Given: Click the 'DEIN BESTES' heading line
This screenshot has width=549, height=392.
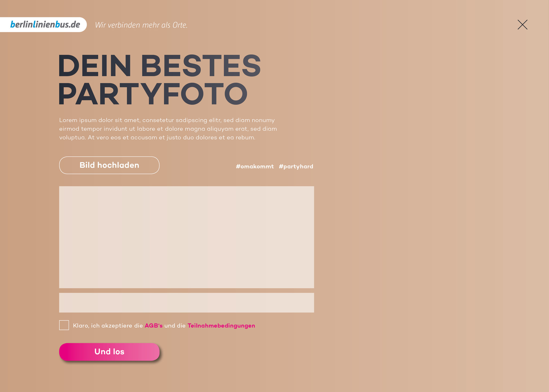Looking at the screenshot, I should point(159,66).
